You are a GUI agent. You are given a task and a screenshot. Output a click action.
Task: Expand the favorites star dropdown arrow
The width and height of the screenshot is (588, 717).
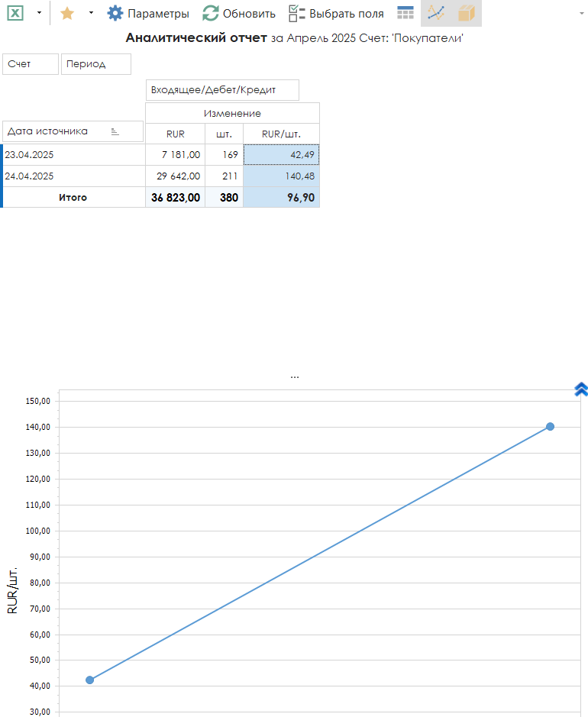pos(91,13)
